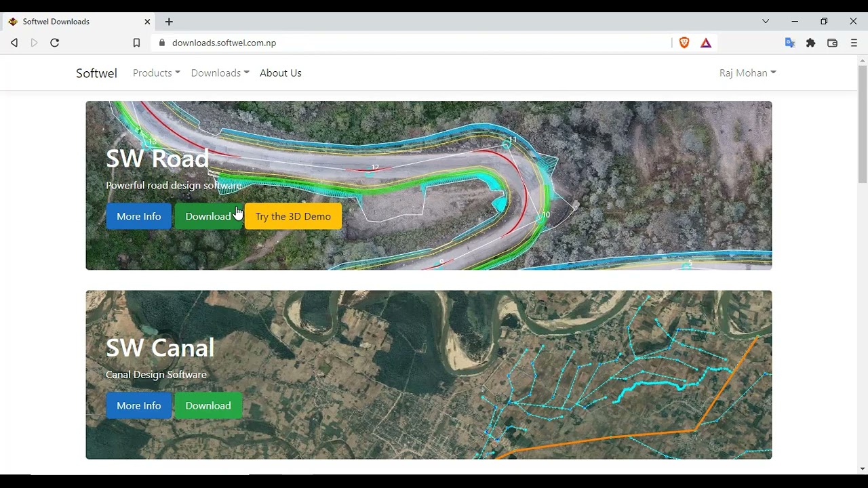Click the browser forward arrow
The width and height of the screenshot is (868, 488).
[x=35, y=43]
